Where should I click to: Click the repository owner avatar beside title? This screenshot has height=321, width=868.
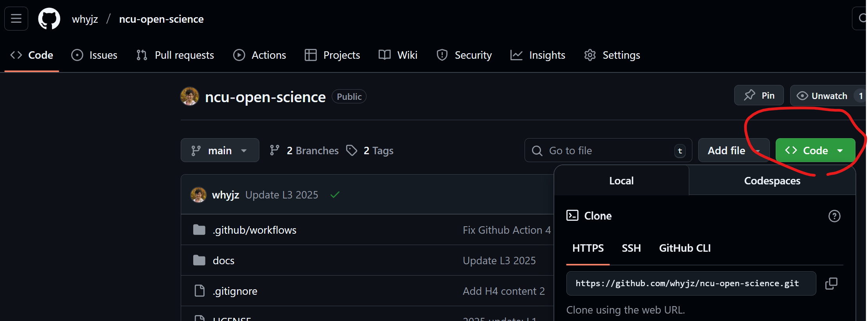190,96
